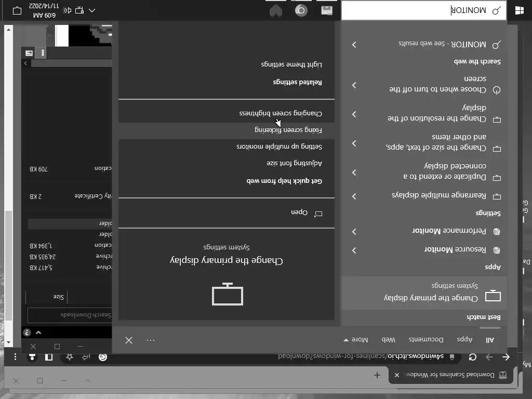
Task: Close the search panel with X
Action: click(129, 340)
